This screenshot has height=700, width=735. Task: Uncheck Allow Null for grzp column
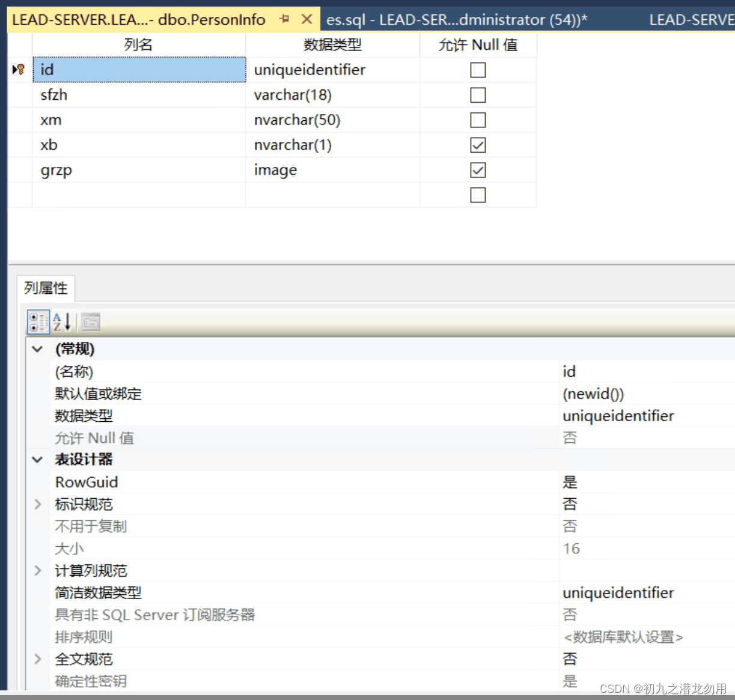(x=478, y=170)
